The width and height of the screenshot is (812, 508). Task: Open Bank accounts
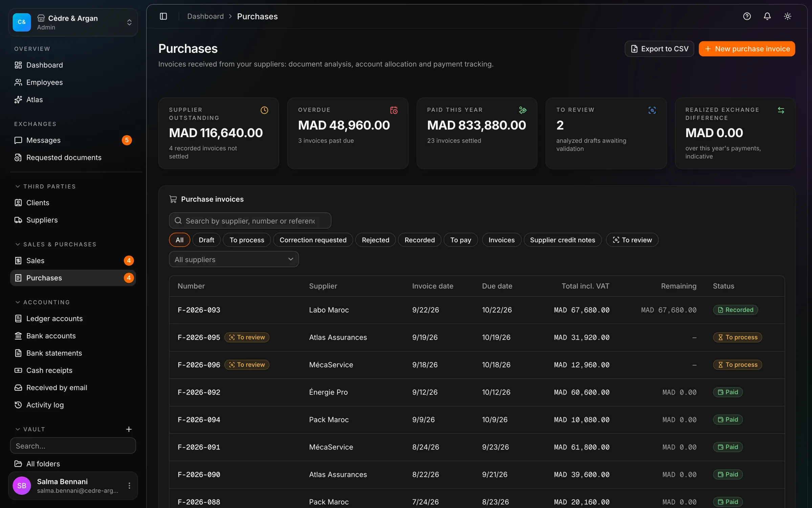[73, 336]
